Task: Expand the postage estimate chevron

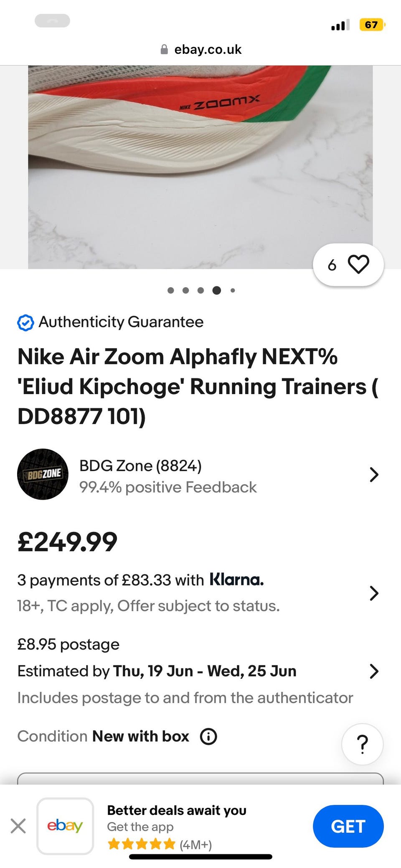Action: tap(374, 671)
